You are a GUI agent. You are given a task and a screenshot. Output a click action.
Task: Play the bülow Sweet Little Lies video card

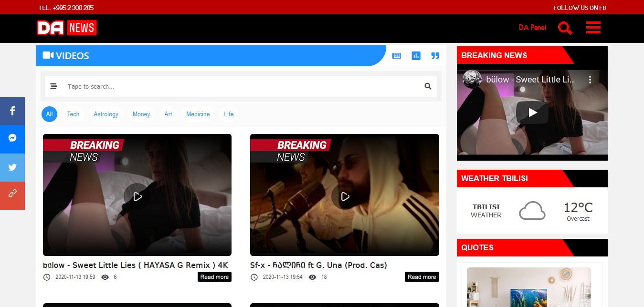[137, 196]
